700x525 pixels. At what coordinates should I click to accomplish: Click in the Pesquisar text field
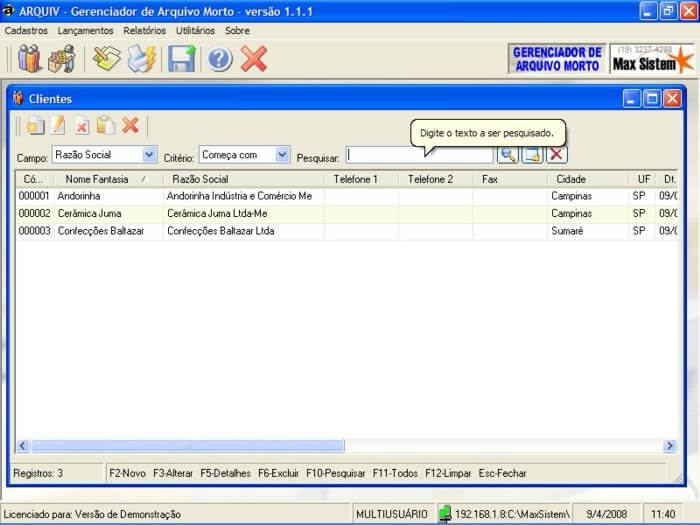pyautogui.click(x=419, y=155)
